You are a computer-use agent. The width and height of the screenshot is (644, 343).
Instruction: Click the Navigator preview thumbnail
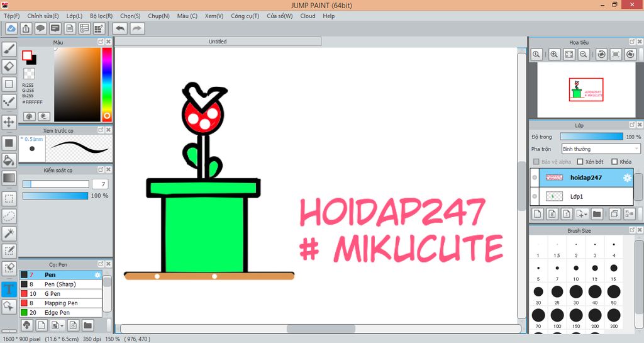pos(586,89)
